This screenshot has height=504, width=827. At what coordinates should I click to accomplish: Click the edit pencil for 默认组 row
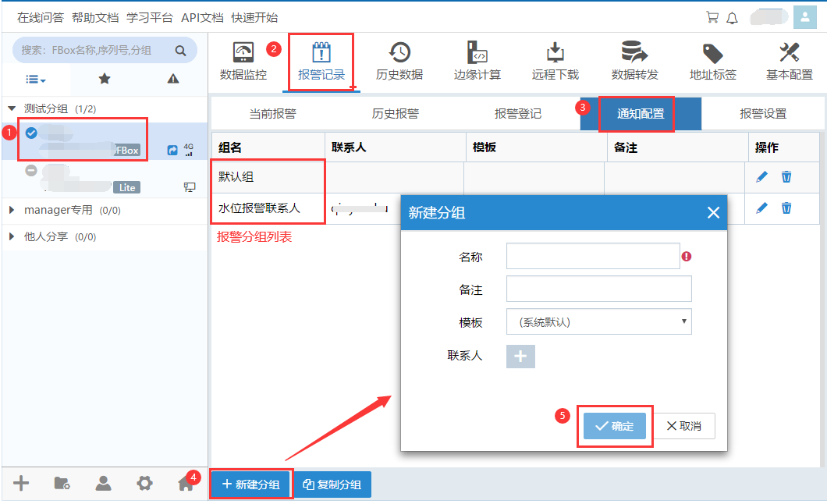(762, 176)
